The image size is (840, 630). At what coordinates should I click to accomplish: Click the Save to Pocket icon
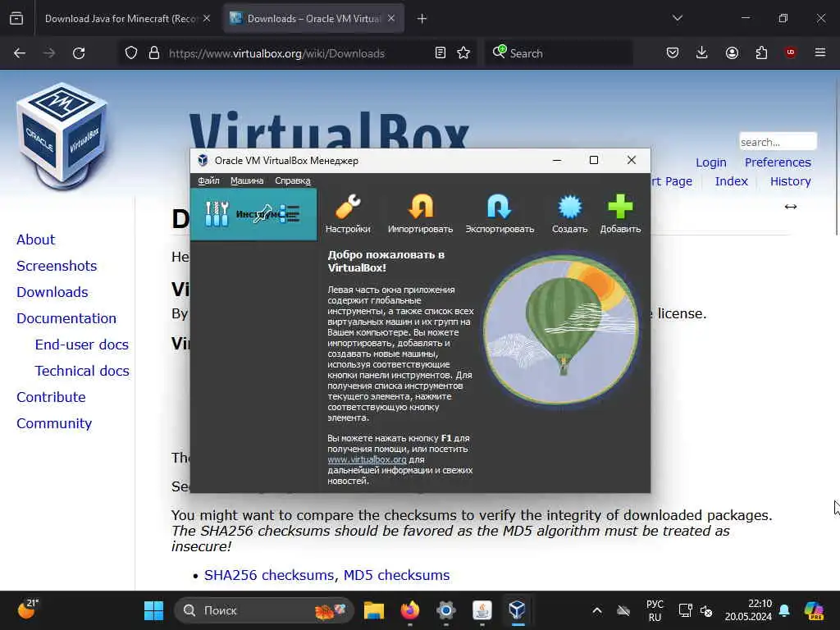pos(673,53)
